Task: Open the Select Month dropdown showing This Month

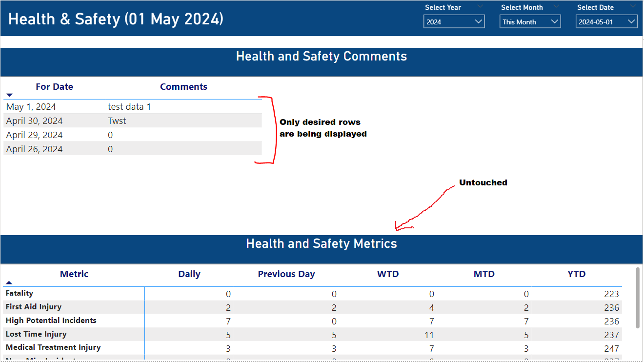Action: 530,22
